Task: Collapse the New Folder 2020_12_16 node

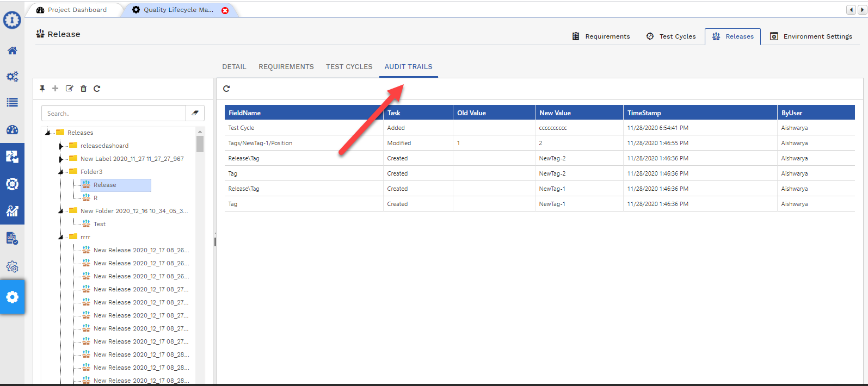Action: coord(61,211)
